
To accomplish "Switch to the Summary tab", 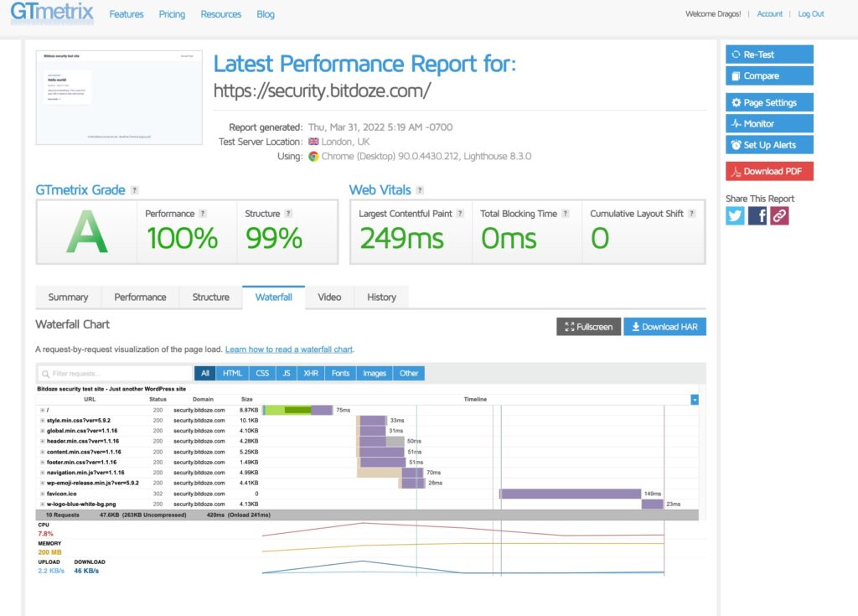I will (69, 298).
